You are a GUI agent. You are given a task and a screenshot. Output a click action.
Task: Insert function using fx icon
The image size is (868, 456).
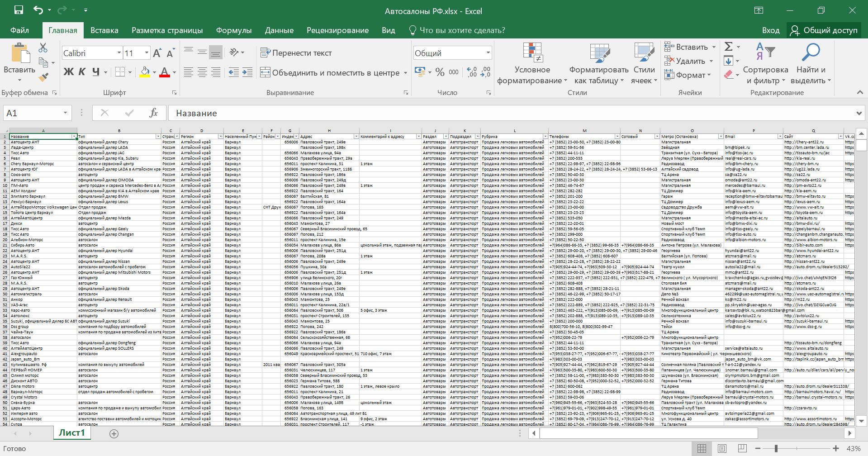153,113
